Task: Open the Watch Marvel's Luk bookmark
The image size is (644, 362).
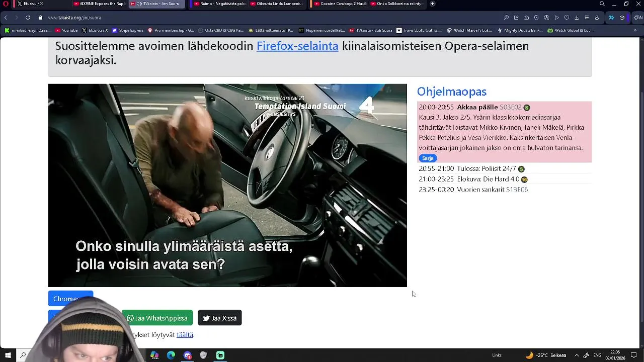Action: (469, 30)
